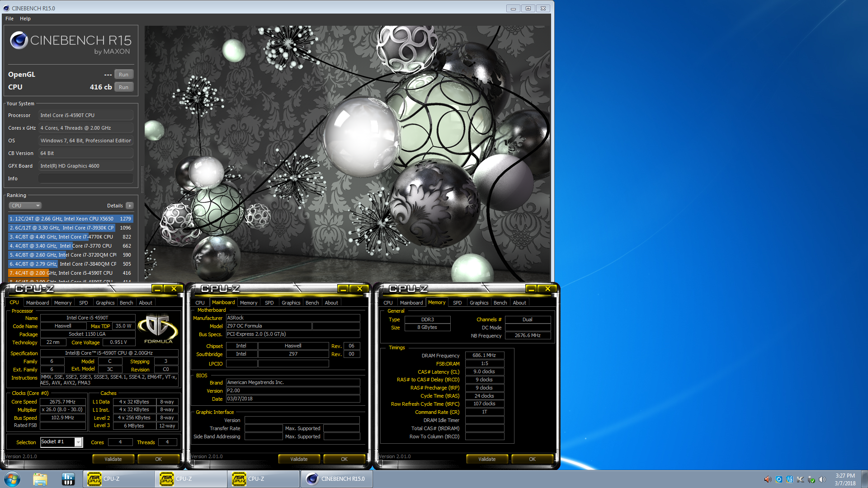Click the rendered Cinebench scene image
The width and height of the screenshot is (868, 488).
(347, 154)
